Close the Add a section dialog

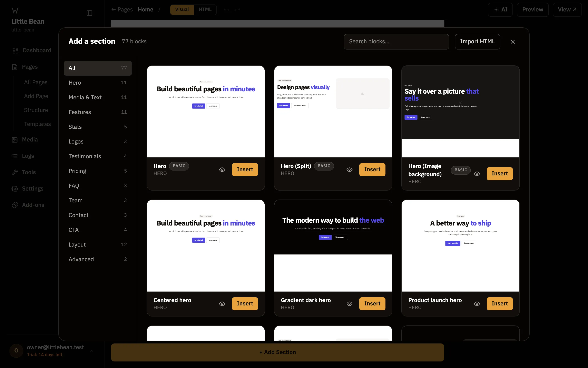click(x=513, y=42)
